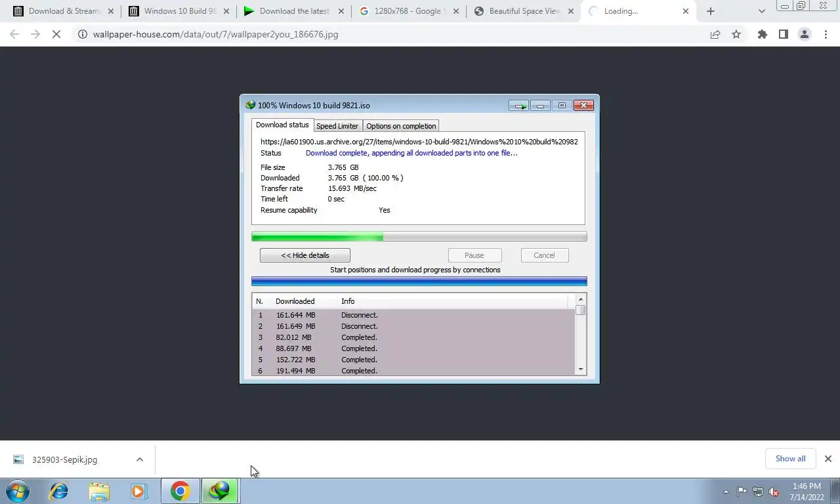
Task: Click the site information icon in address bar
Action: tap(82, 34)
